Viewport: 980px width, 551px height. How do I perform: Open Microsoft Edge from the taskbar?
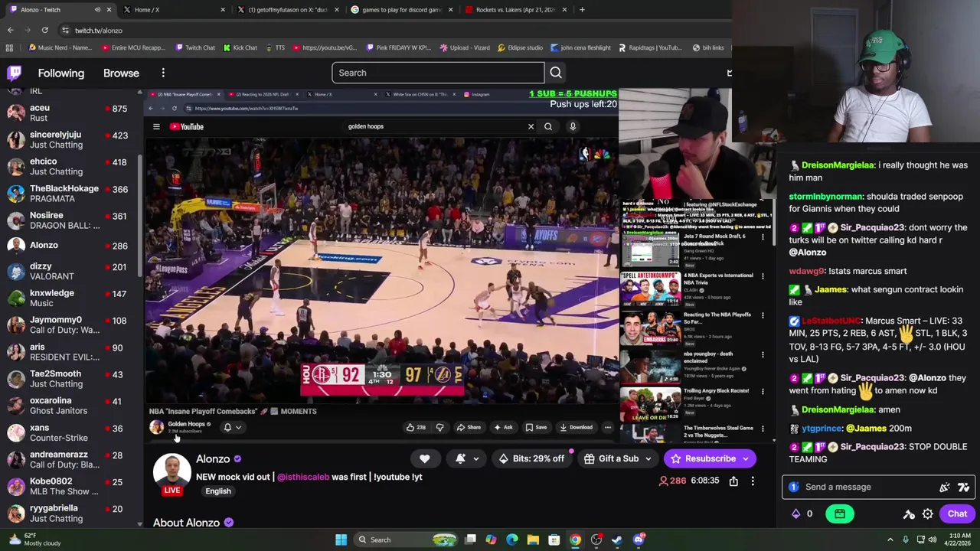(x=512, y=540)
